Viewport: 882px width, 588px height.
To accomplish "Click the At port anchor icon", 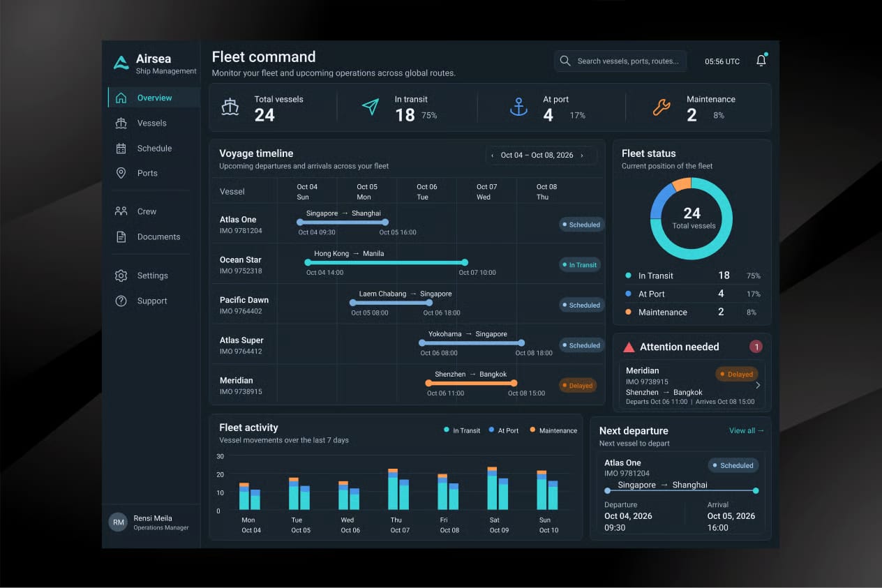I will (x=518, y=107).
